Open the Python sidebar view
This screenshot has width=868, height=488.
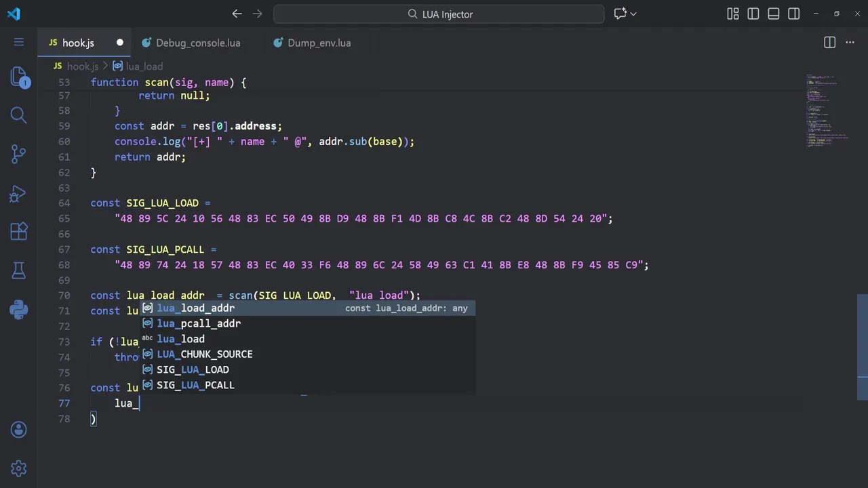point(19,310)
